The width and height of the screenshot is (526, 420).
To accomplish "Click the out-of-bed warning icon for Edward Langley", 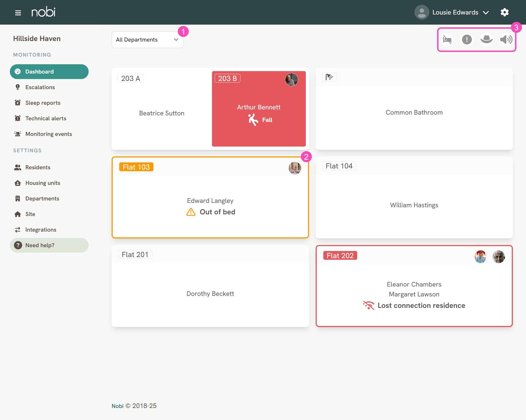I will click(x=191, y=212).
